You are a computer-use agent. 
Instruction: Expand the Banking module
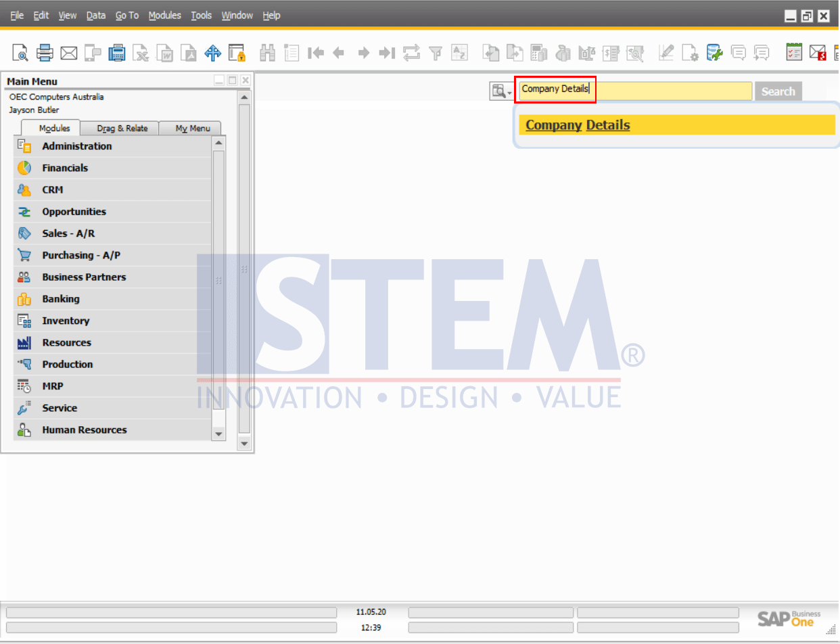coord(112,299)
